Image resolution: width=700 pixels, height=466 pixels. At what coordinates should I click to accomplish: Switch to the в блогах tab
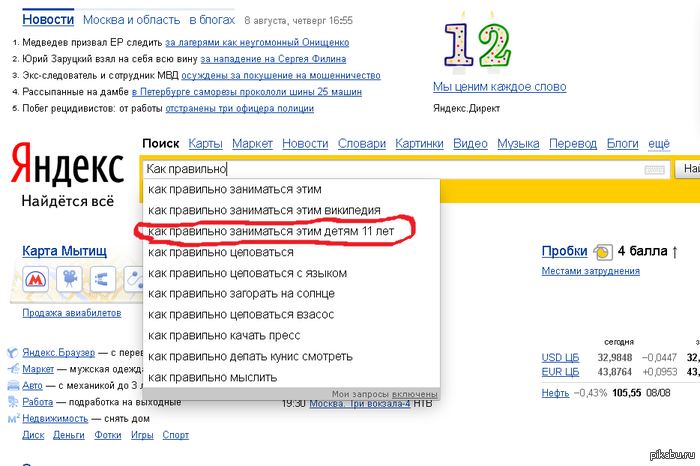pyautogui.click(x=212, y=20)
